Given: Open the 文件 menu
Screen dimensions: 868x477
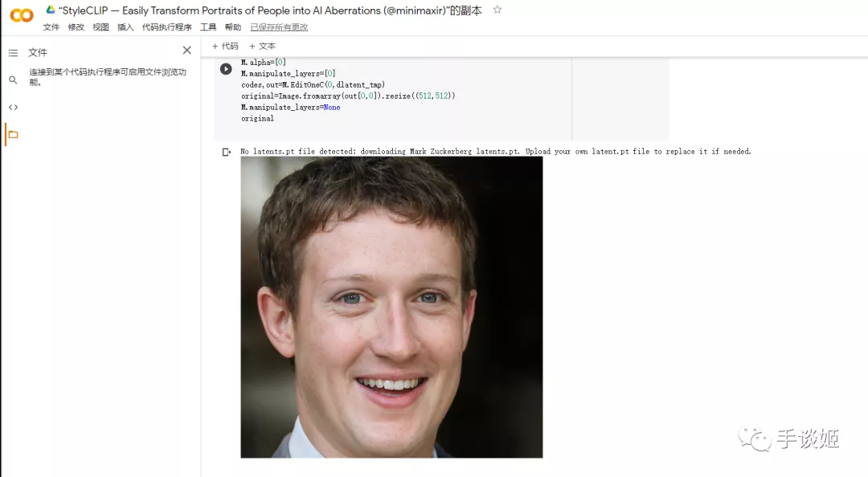Looking at the screenshot, I should [x=51, y=27].
